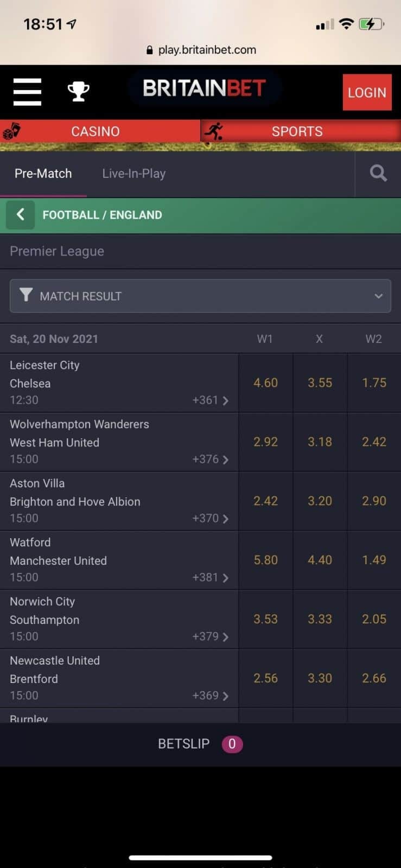401x868 pixels.
Task: Expand +369 markets for Newcastle vs Brentford
Action: pyautogui.click(x=211, y=695)
